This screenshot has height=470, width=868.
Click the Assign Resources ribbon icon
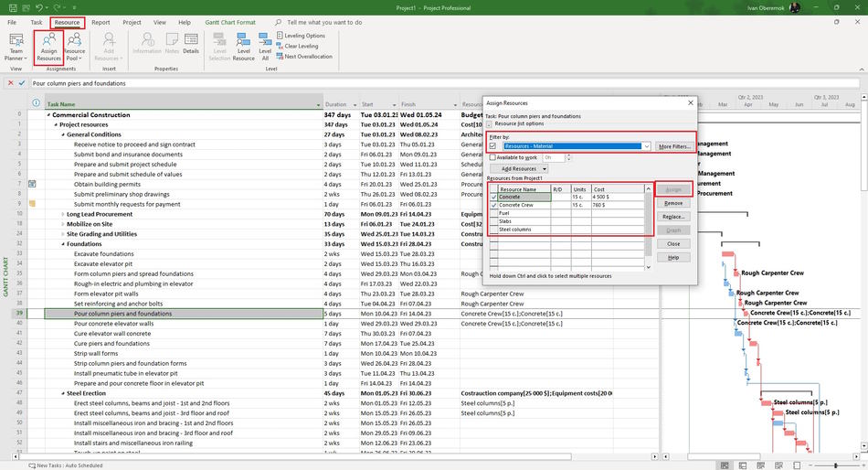pyautogui.click(x=48, y=48)
